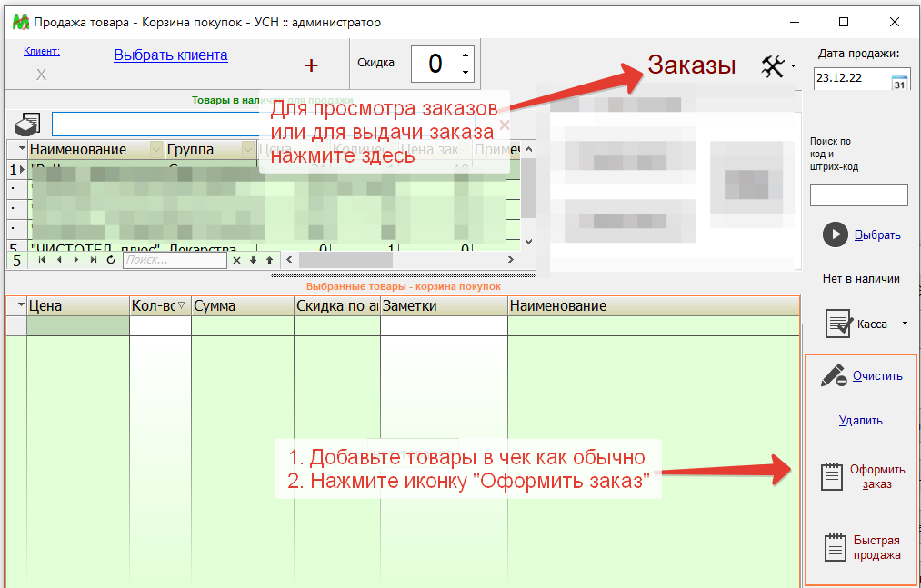Click the horizontal splitter between products and cart

tap(403, 274)
